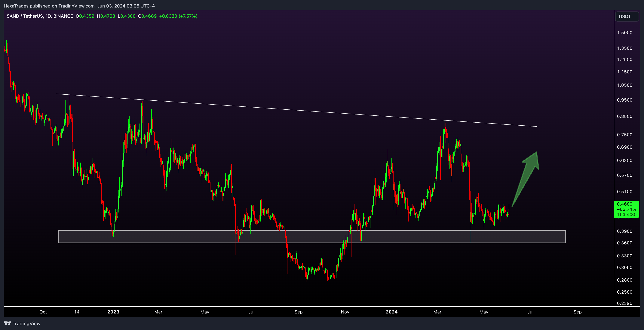Click the 14 date label on time axis
Viewport: 644px width, 330px height.
(x=77, y=312)
